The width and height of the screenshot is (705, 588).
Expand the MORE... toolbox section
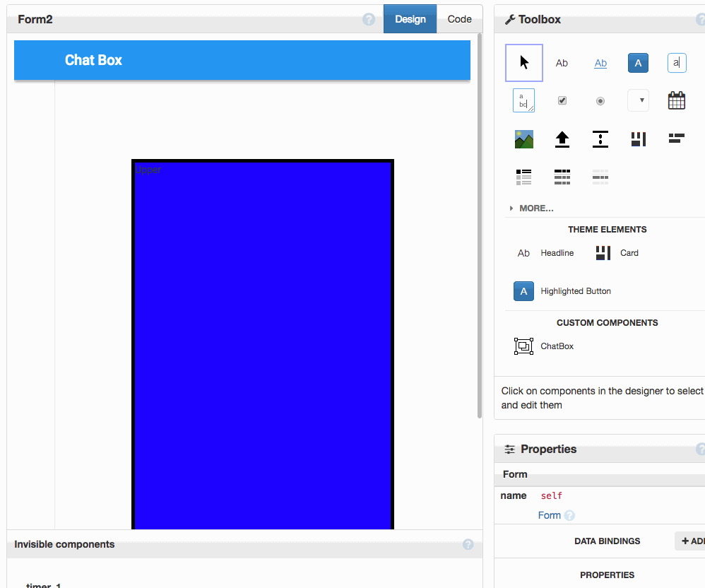point(531,208)
